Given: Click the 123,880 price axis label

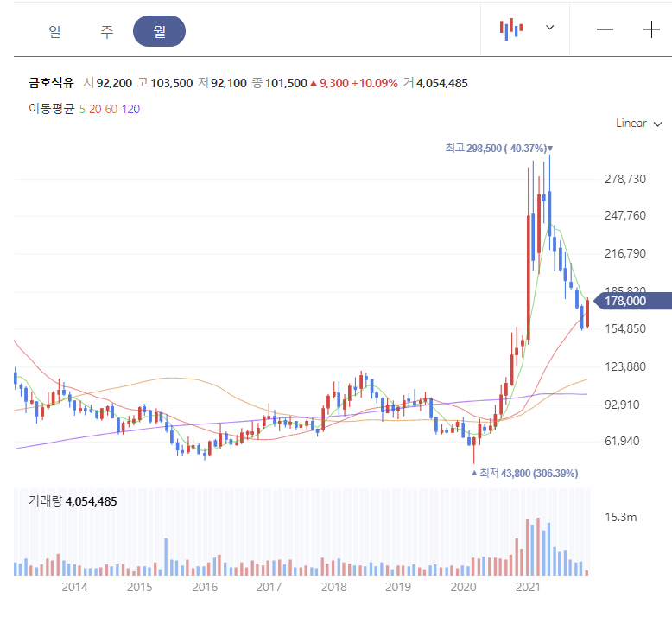Looking at the screenshot, I should click(624, 366).
